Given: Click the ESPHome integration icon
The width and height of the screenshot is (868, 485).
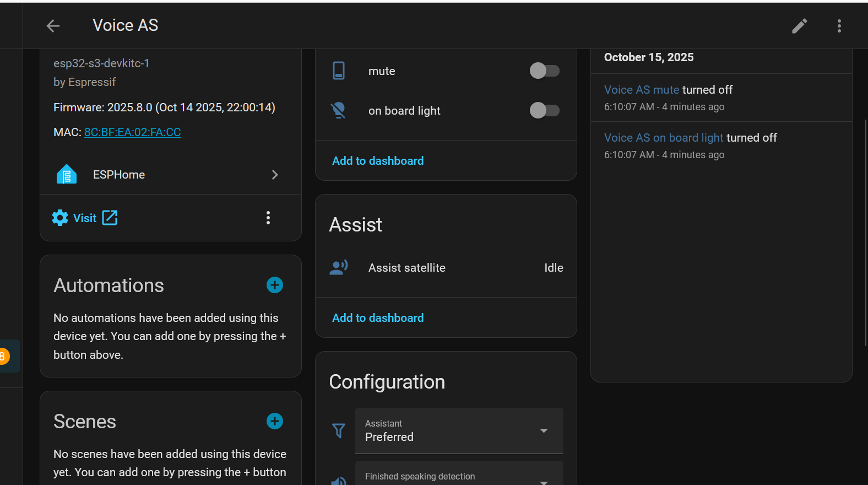Looking at the screenshot, I should (x=67, y=175).
